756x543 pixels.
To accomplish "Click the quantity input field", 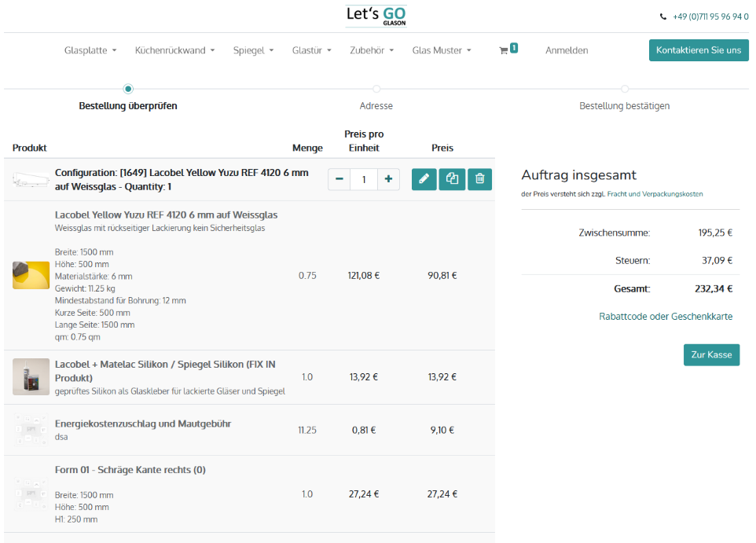I will (x=364, y=179).
